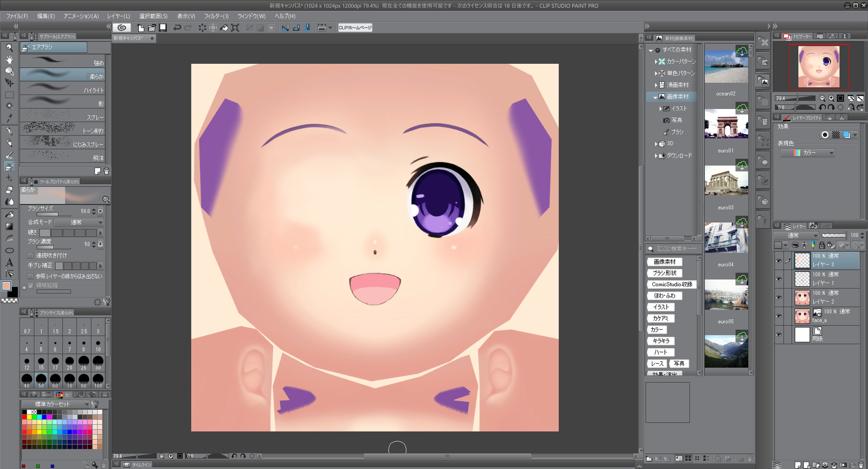
Task: Undo the last action
Action: click(177, 27)
